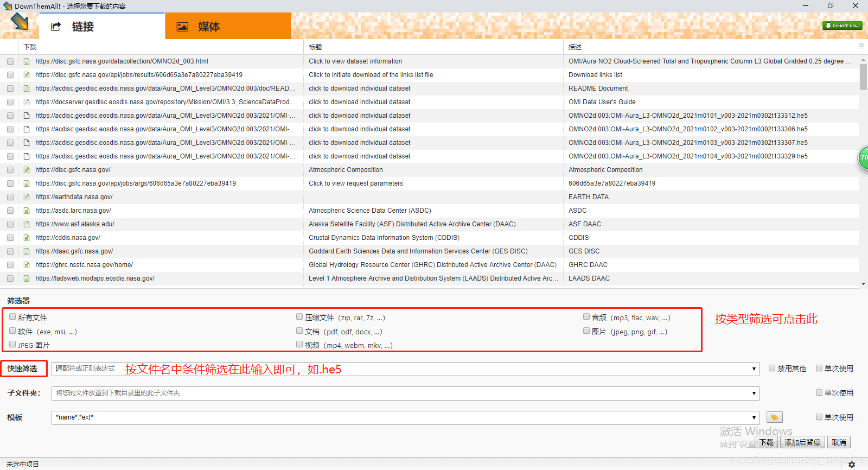Click file icon of 2021m0104 he5 row

(27, 156)
